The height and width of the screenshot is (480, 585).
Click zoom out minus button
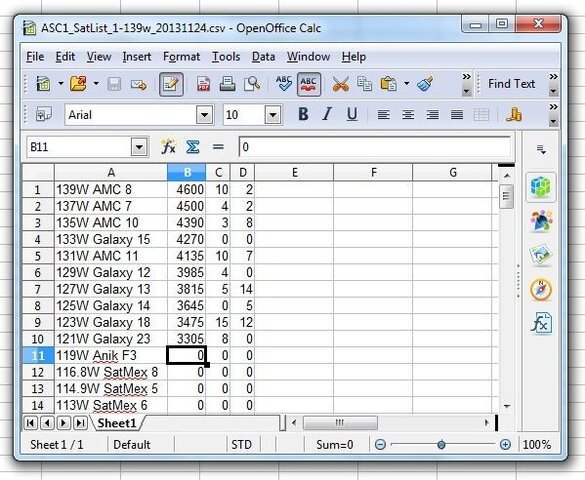coord(380,445)
